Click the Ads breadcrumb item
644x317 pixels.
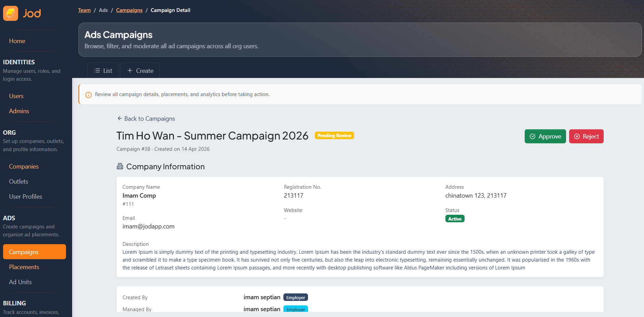point(103,10)
